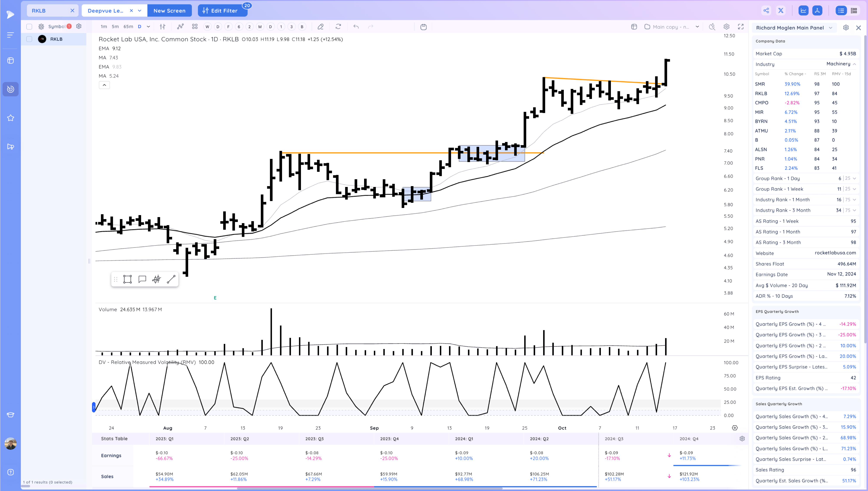868x491 pixels.
Task: Expand Richard Moglen Main Panel dropdown
Action: 830,28
